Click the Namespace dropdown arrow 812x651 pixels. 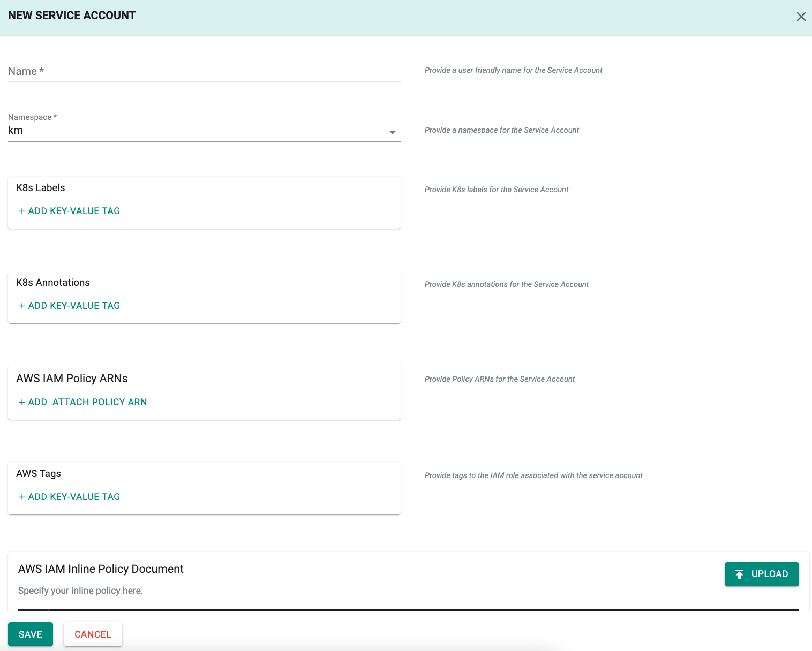point(393,132)
